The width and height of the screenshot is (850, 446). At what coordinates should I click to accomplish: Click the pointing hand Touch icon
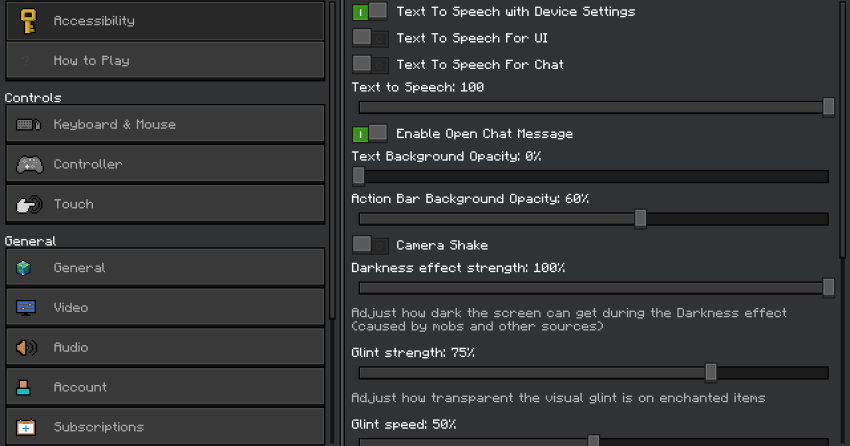tap(29, 204)
